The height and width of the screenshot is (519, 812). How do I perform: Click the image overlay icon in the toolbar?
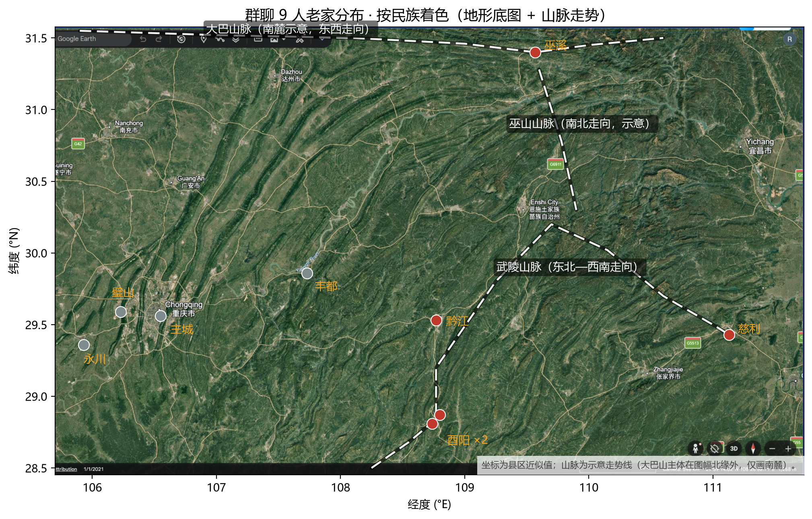(274, 39)
